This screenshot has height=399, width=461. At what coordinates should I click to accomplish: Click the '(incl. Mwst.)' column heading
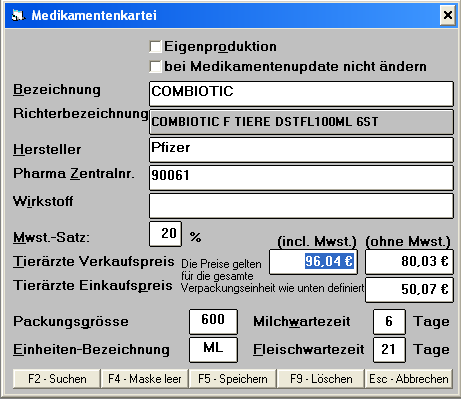coord(317,241)
